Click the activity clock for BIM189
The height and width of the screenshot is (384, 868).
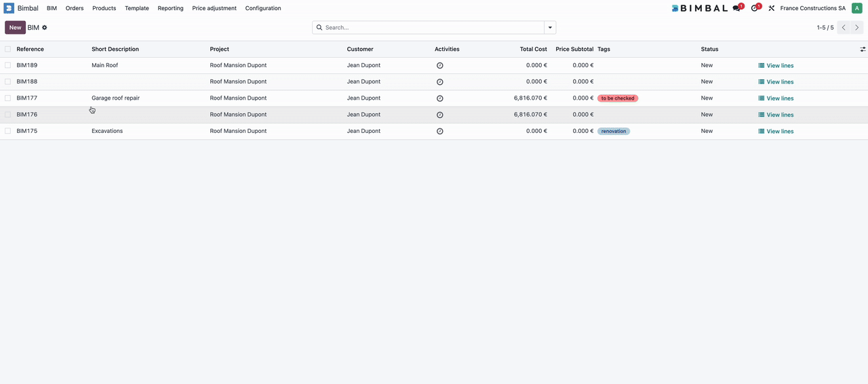pyautogui.click(x=439, y=66)
